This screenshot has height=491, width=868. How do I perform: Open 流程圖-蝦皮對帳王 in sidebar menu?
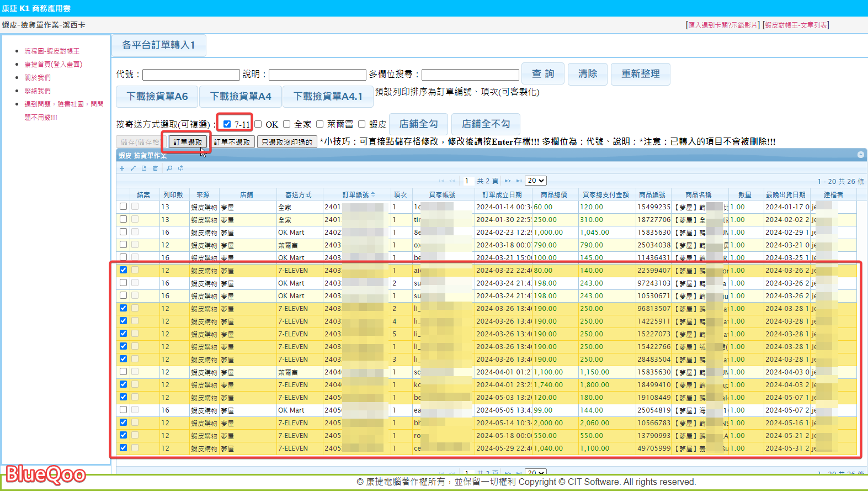52,51
